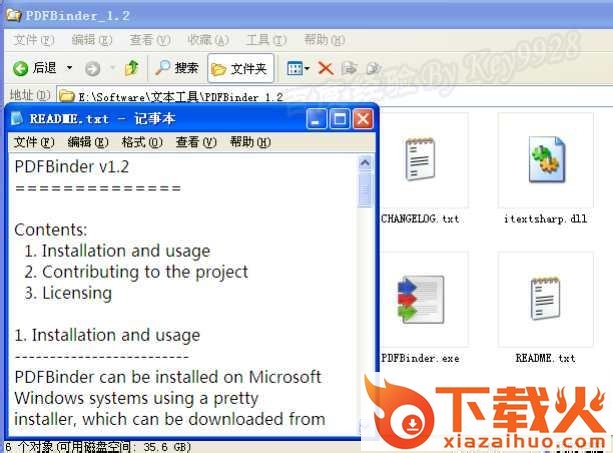
Task: Select the README.txt file icon in Explorer
Action: (x=546, y=299)
